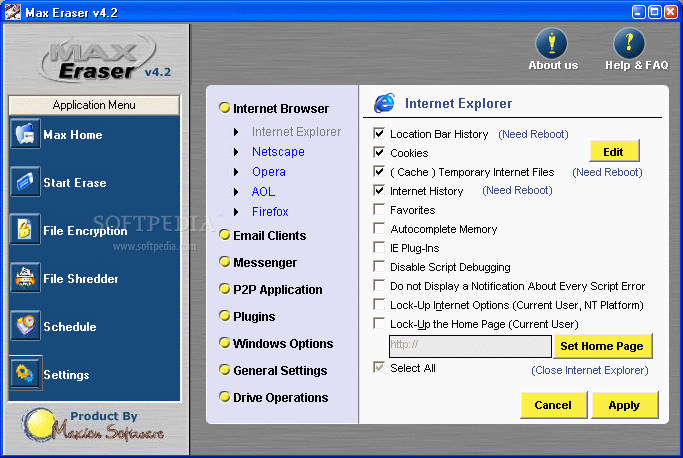The height and width of the screenshot is (458, 683).
Task: Enable Autocomplete Memory checkbox
Action: pyautogui.click(x=379, y=228)
